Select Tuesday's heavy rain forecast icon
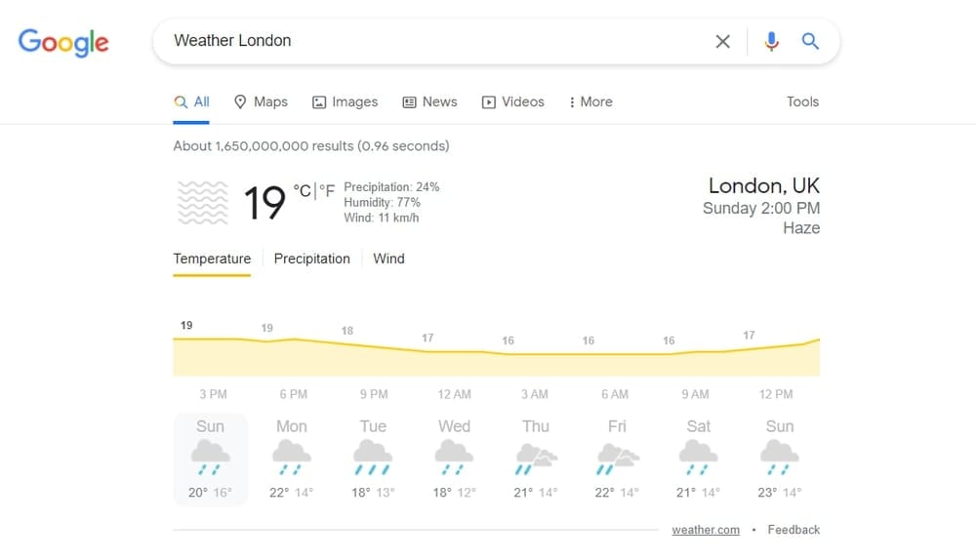The image size is (976, 560). (x=373, y=456)
